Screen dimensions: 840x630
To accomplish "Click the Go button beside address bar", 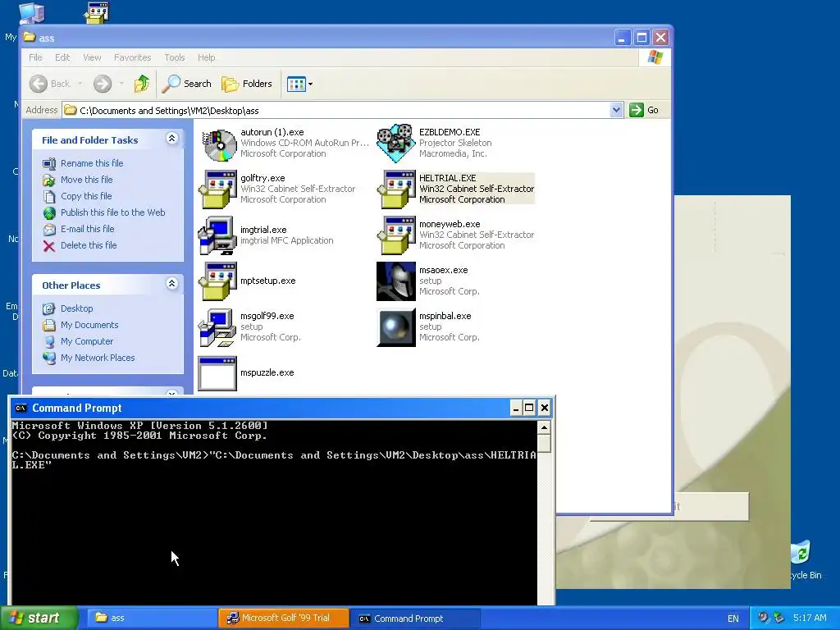I will 645,110.
